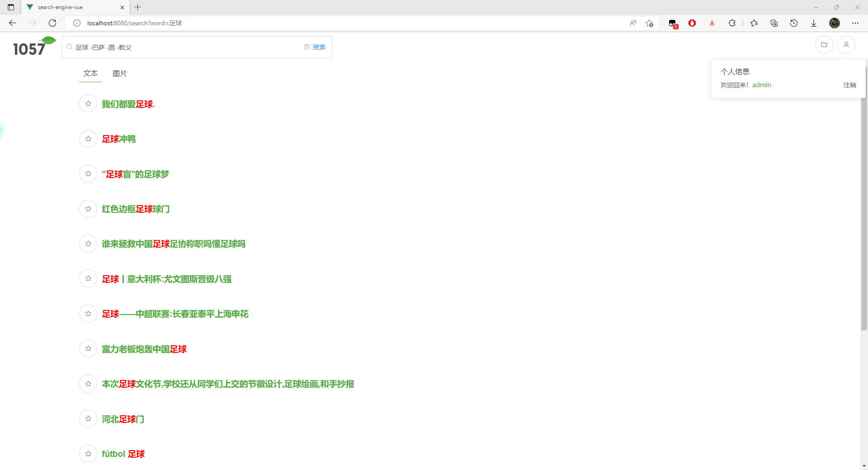The width and height of the screenshot is (868, 470).
Task: Switch to the 图片 tab
Action: coord(120,73)
